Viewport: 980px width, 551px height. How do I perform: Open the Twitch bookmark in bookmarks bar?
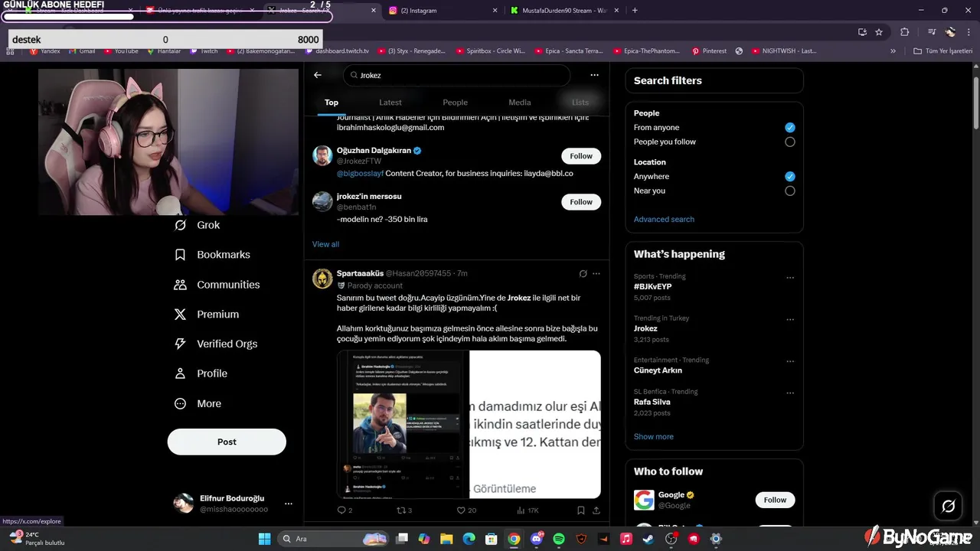click(x=204, y=51)
